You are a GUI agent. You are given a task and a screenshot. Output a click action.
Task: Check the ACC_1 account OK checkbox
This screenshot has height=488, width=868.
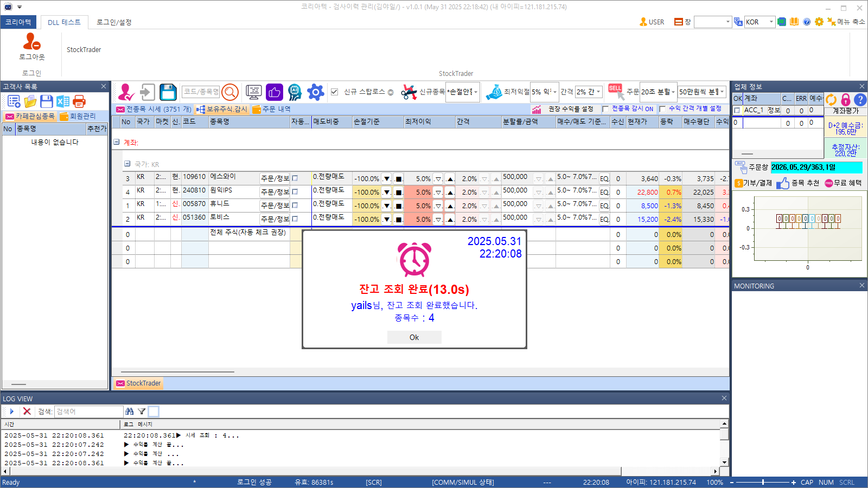click(737, 110)
